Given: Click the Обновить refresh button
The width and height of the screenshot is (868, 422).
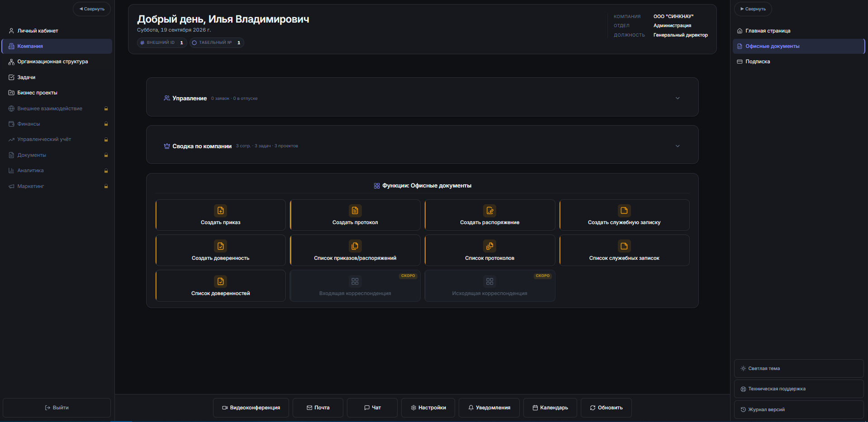Looking at the screenshot, I should click(606, 408).
